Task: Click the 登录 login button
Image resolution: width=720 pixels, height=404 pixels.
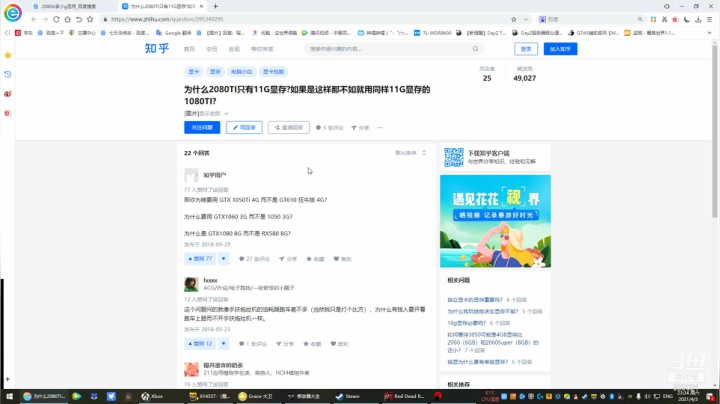Action: coord(526,49)
